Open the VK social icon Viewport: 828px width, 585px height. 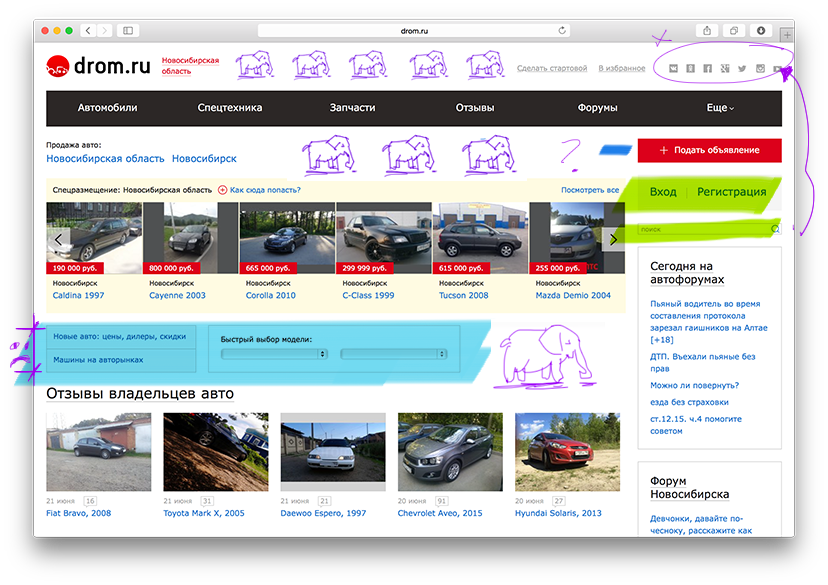(x=673, y=68)
